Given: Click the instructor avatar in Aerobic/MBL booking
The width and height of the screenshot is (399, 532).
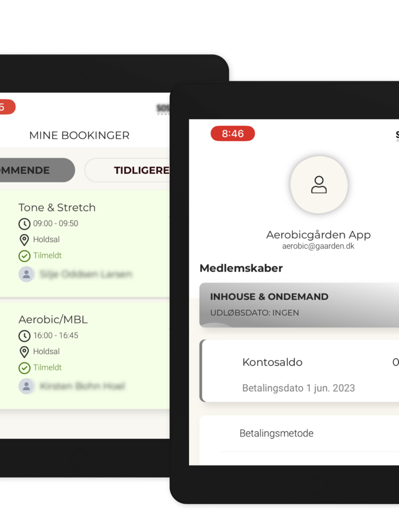Looking at the screenshot, I should [x=26, y=386].
